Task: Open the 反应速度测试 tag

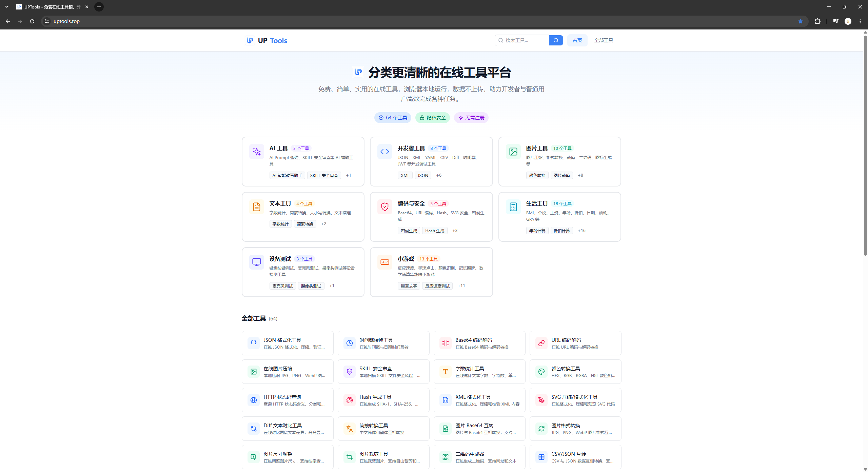Action: click(x=437, y=286)
